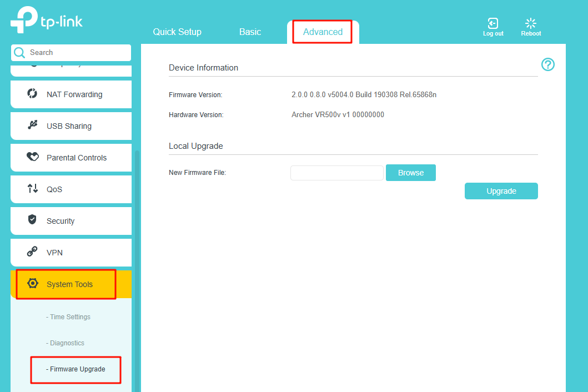The height and width of the screenshot is (392, 588).
Task: Switch to the Basic tab
Action: (250, 32)
